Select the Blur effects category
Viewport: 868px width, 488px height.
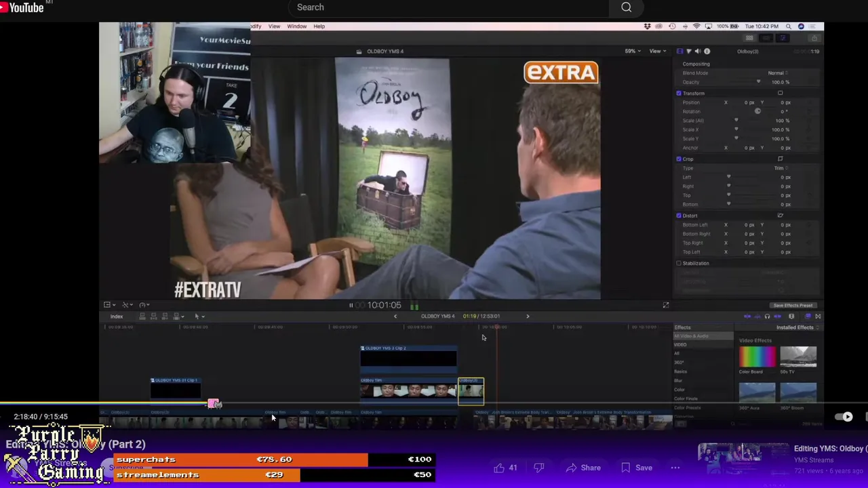[x=678, y=381]
